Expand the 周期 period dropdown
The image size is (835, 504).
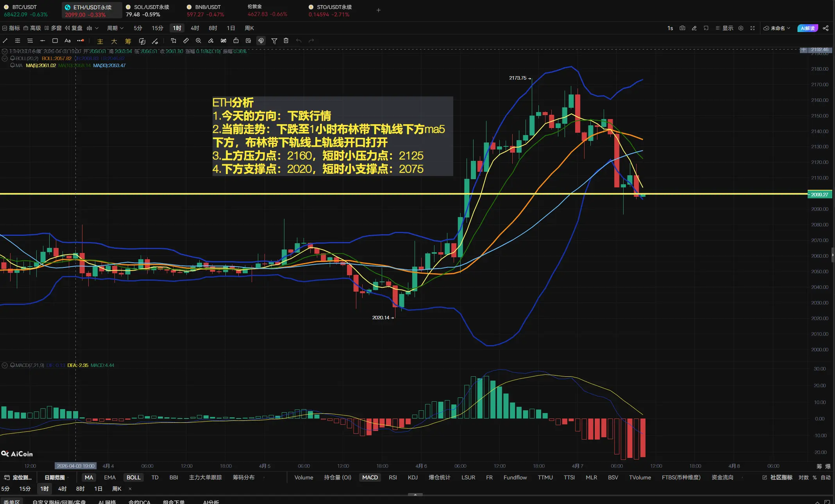pos(115,28)
